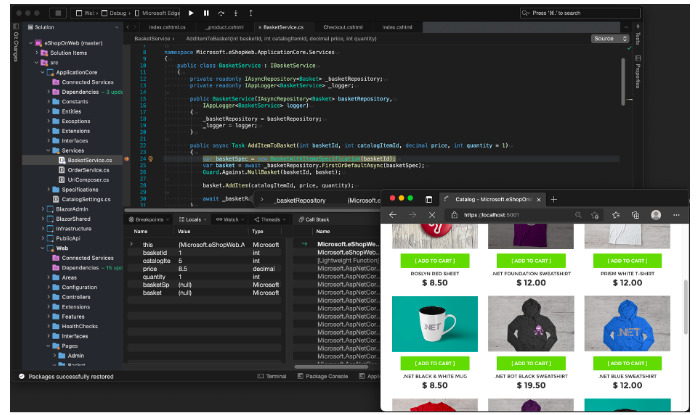
Task: Open the Solution pad dropdown
Action: 117,27
